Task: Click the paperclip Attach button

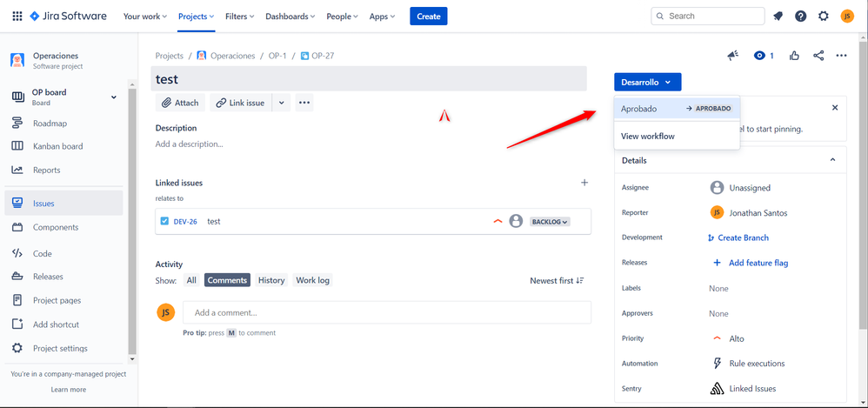Action: [180, 103]
